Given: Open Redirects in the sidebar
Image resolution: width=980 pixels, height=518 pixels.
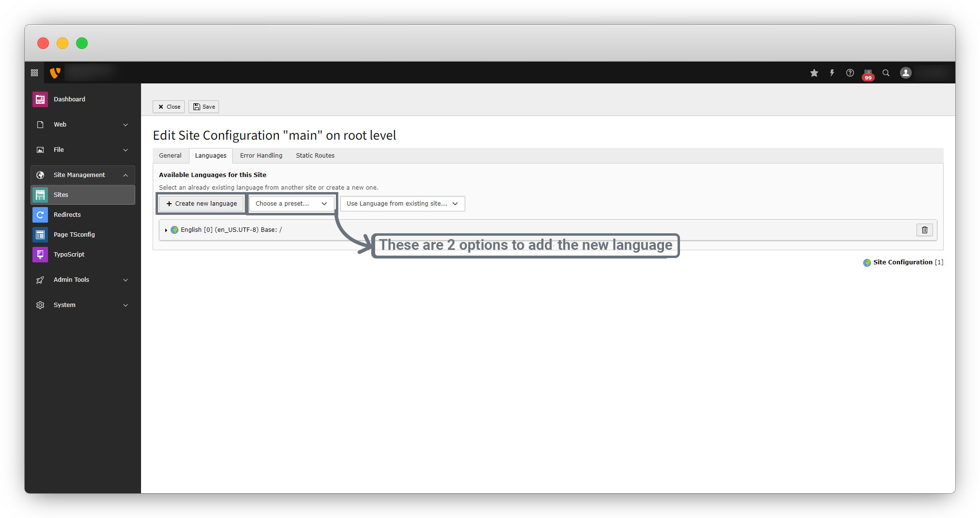Looking at the screenshot, I should tap(67, 214).
